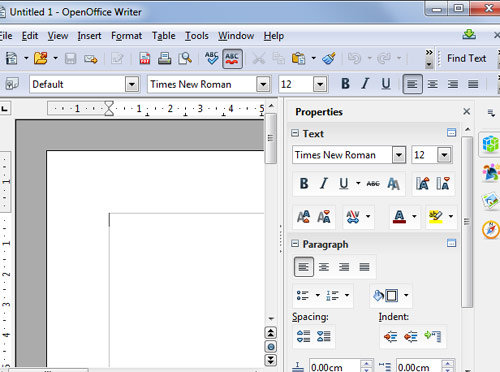Click the Edit File icon

(x=117, y=59)
